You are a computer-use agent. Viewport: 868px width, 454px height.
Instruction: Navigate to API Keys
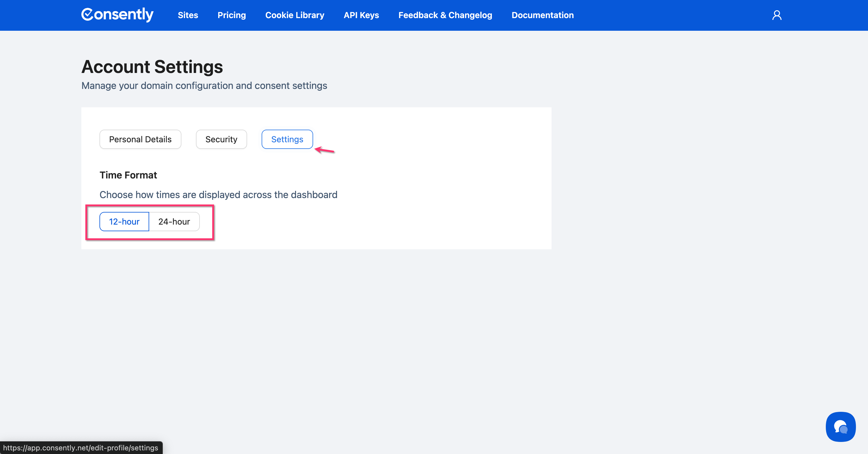pos(361,15)
